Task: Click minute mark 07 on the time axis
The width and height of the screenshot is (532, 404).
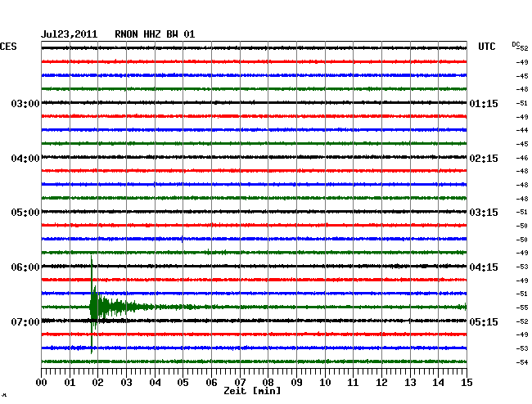Action: click(240, 383)
